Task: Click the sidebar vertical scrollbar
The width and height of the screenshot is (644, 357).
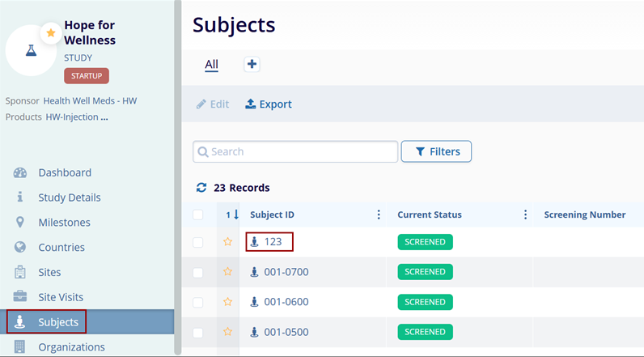Action: (x=177, y=162)
